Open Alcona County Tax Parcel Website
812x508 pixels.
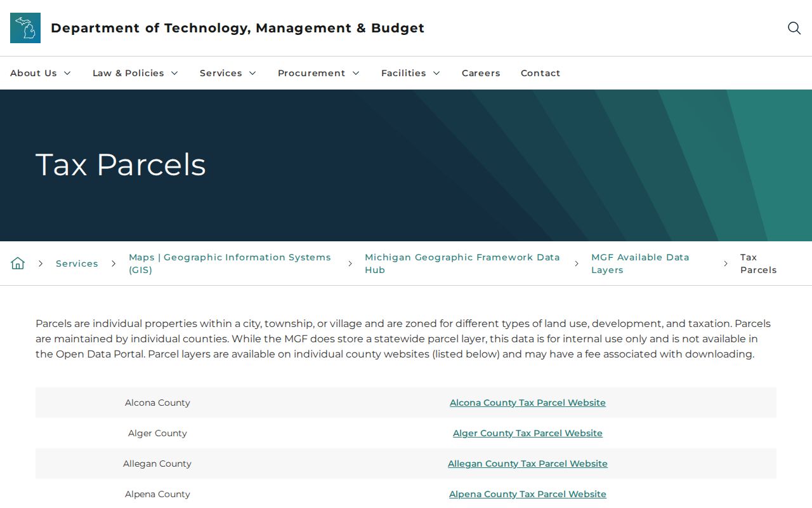click(x=528, y=403)
